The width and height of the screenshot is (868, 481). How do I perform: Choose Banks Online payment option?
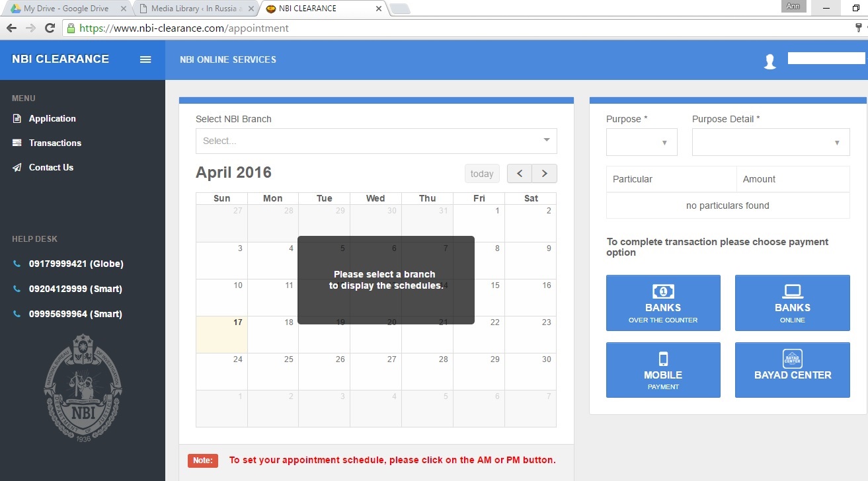point(792,303)
